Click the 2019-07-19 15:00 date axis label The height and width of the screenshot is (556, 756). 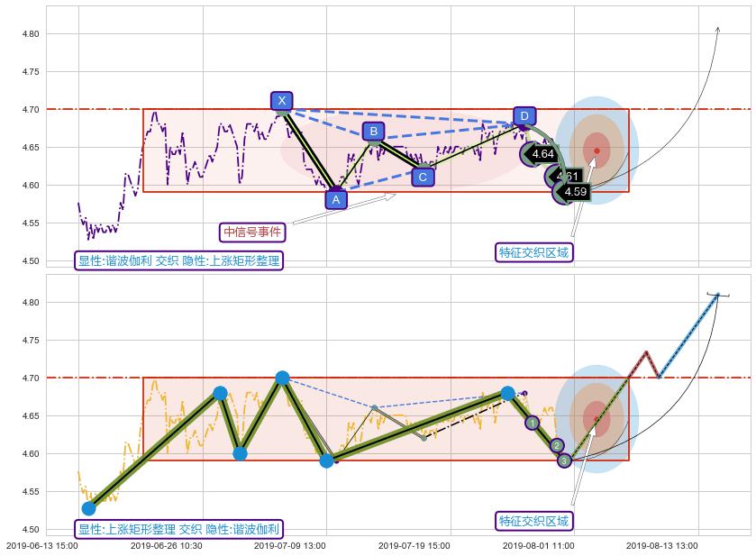[413, 545]
